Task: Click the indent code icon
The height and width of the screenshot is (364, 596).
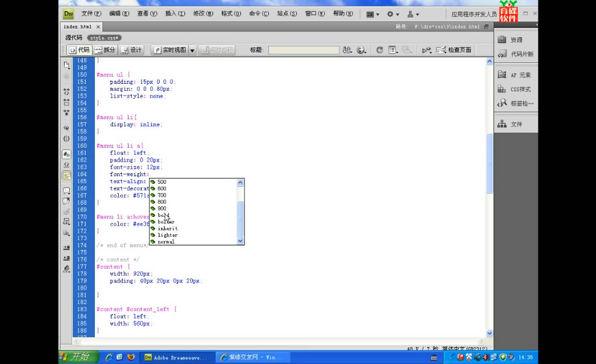Action: click(66, 248)
